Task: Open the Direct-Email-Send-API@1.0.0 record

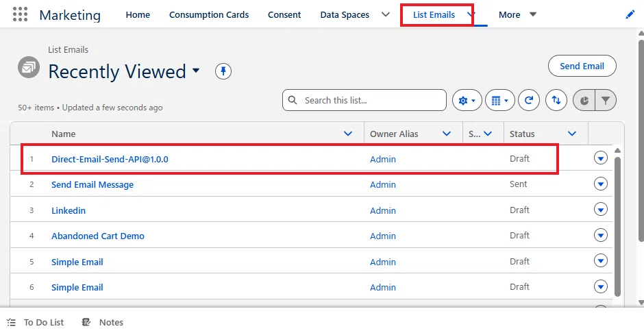Action: [110, 160]
